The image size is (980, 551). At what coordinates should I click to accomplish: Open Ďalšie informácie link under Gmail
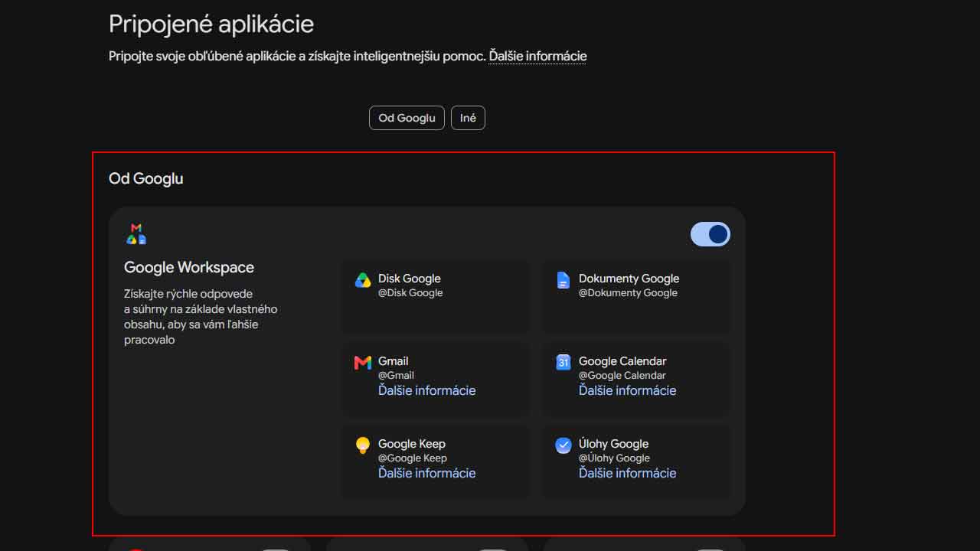click(x=426, y=390)
